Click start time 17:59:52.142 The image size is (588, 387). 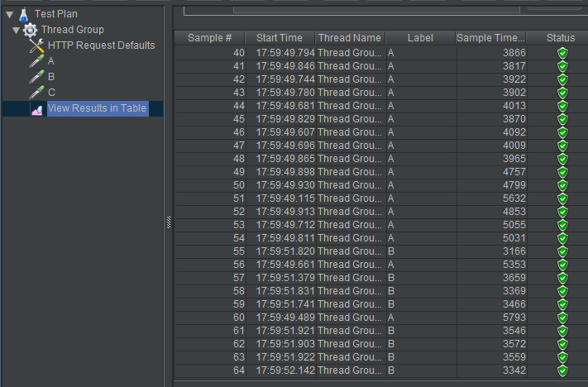[x=285, y=370]
